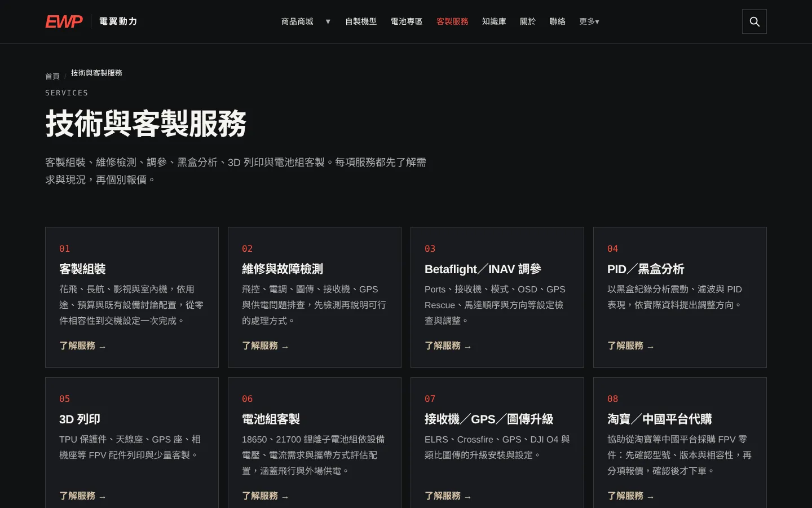Expand the 更多 menu

coord(589,21)
